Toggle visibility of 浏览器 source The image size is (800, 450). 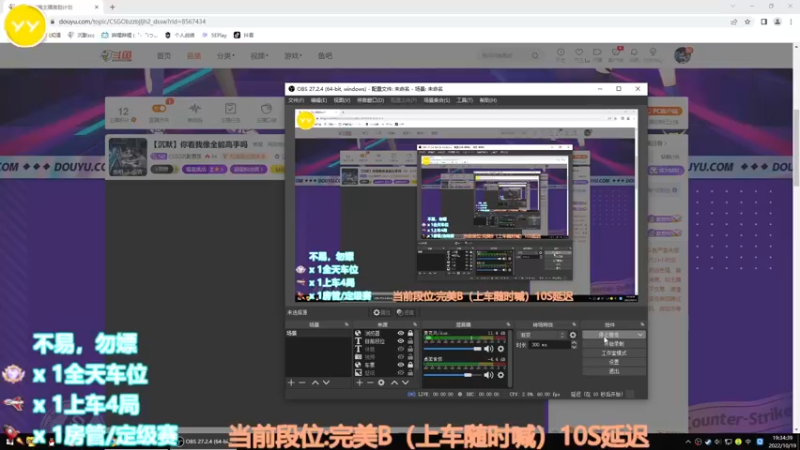point(401,333)
